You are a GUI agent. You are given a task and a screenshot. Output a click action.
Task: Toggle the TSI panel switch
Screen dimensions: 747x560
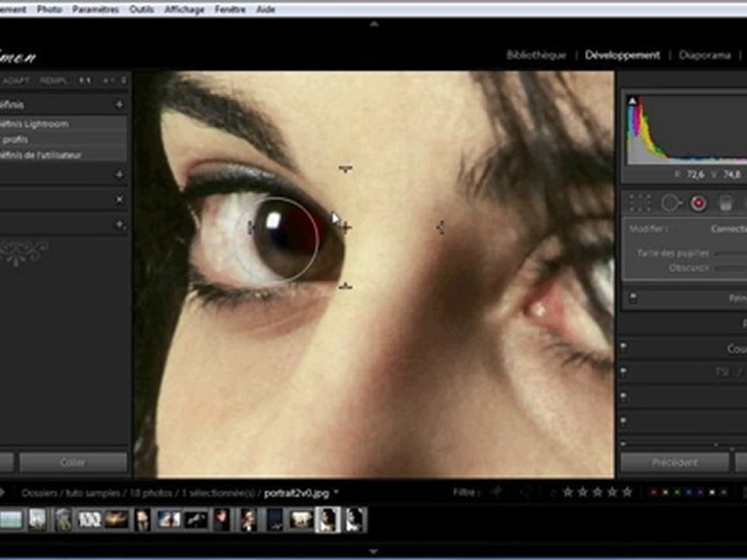pyautogui.click(x=623, y=372)
